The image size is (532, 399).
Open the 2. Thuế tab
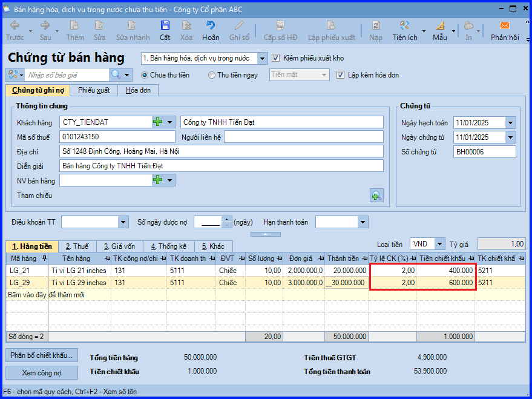pyautogui.click(x=77, y=246)
